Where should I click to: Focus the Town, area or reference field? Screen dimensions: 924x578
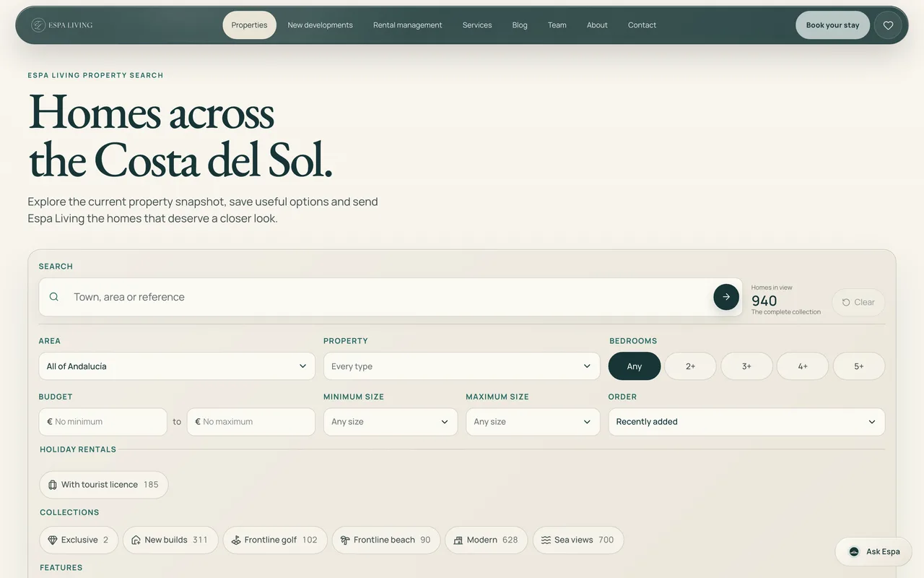click(391, 297)
